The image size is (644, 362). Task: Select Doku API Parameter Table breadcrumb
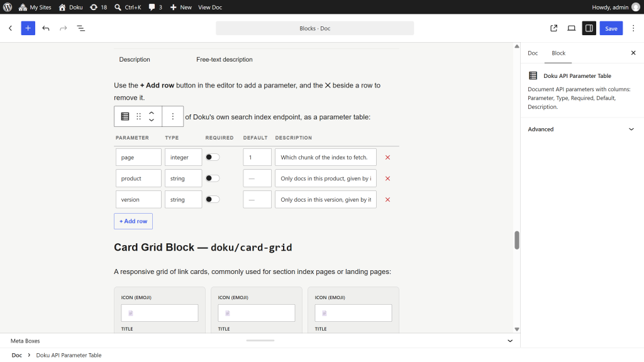69,355
